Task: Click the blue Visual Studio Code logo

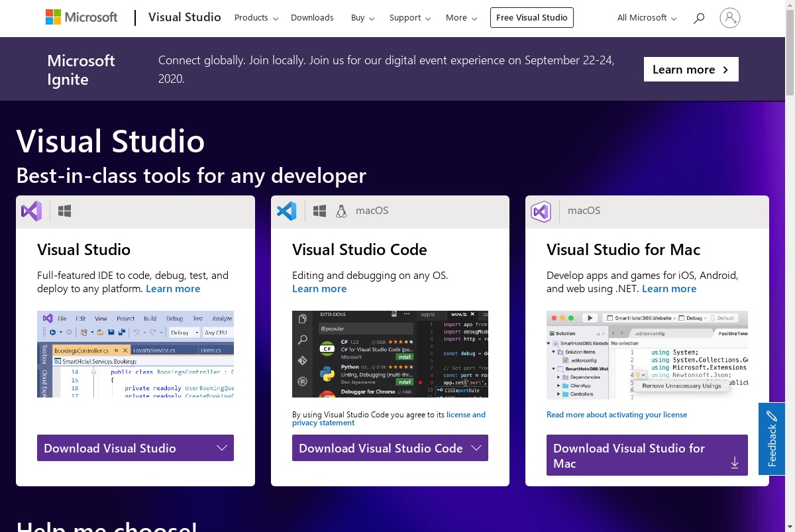Action: click(x=286, y=211)
